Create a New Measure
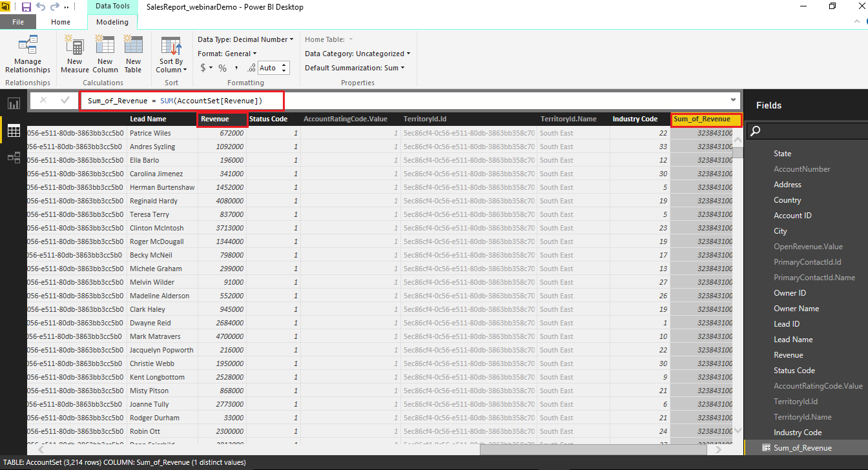 point(75,54)
